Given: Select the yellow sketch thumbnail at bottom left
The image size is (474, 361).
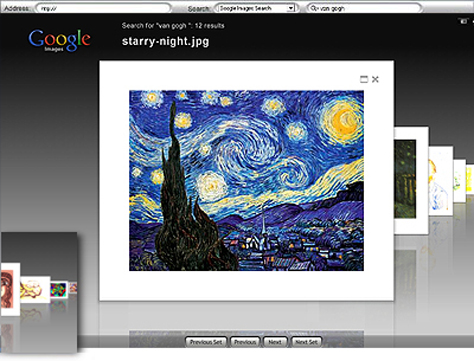Looking at the screenshot, I should click(x=35, y=289).
